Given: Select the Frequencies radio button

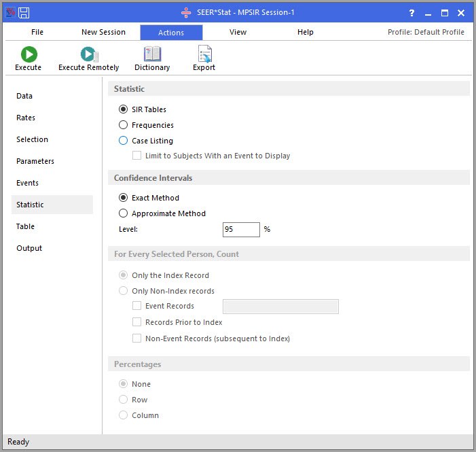Looking at the screenshot, I should click(x=123, y=125).
